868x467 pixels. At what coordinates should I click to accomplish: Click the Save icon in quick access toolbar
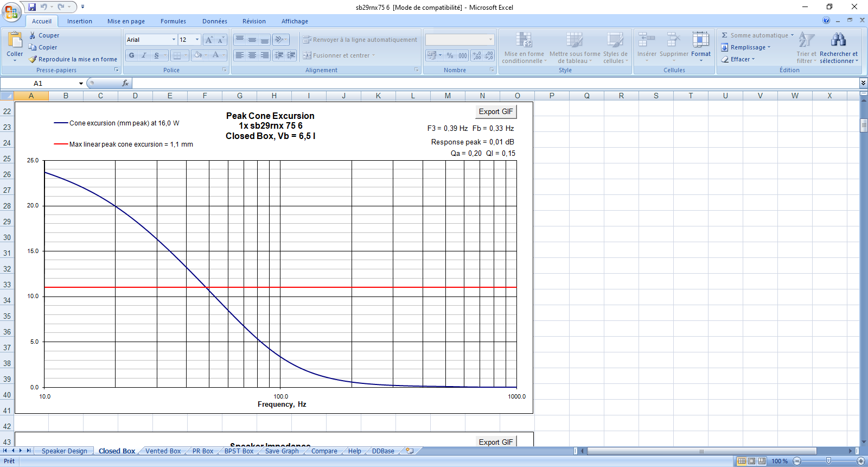(32, 7)
